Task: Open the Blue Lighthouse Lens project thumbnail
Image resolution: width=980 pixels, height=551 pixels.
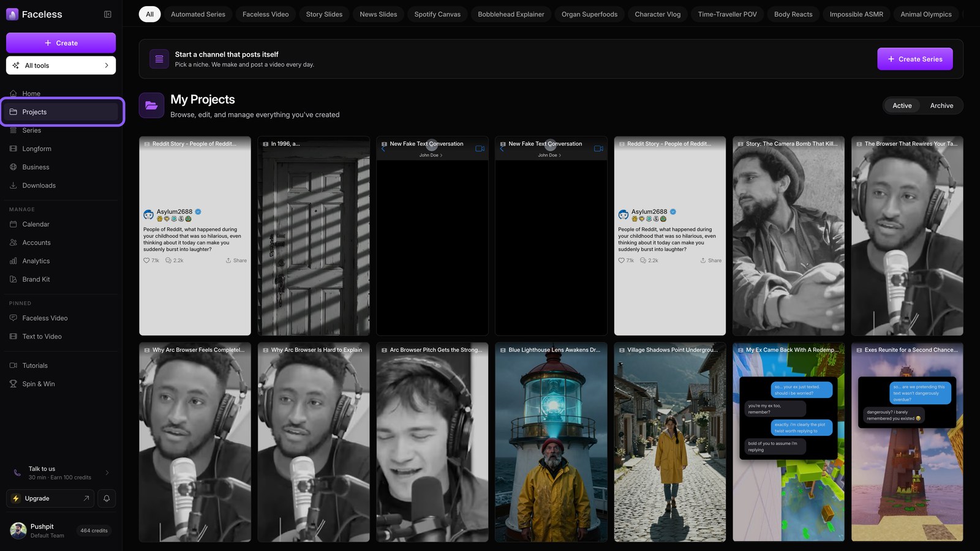Action: pos(551,442)
